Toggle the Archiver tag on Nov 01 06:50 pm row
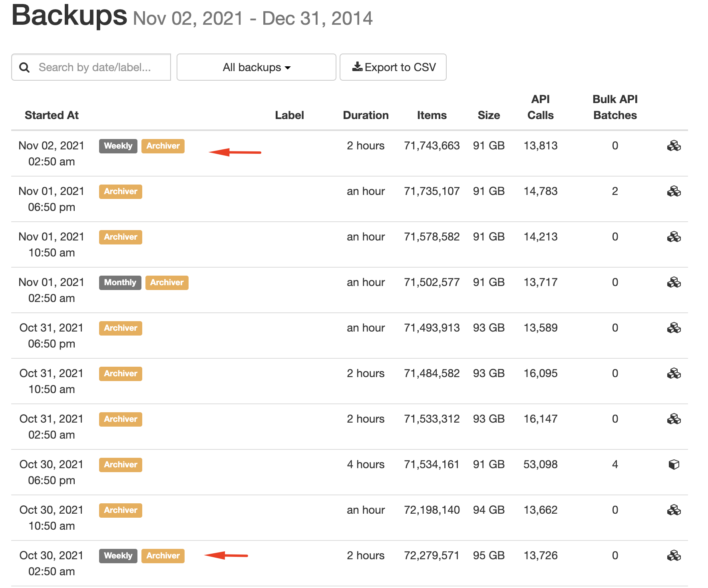Image resolution: width=708 pixels, height=588 pixels. [120, 191]
